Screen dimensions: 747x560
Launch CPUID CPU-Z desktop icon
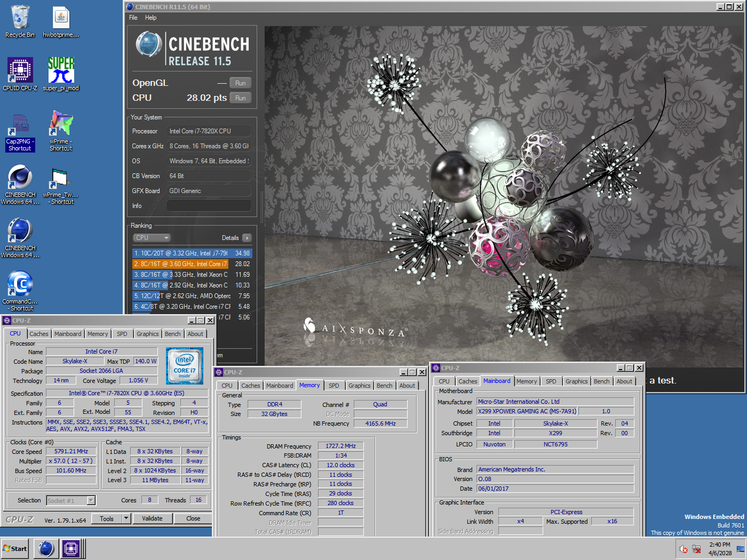click(20, 74)
